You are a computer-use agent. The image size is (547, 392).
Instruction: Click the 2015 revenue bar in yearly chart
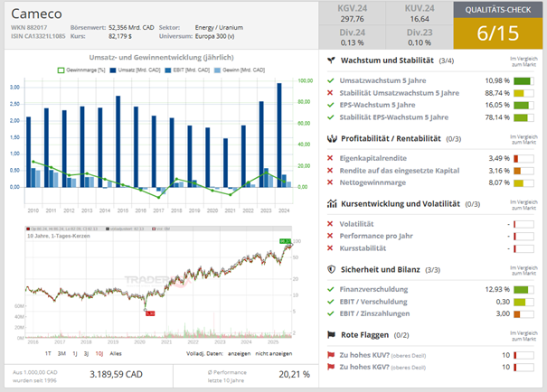click(x=118, y=142)
